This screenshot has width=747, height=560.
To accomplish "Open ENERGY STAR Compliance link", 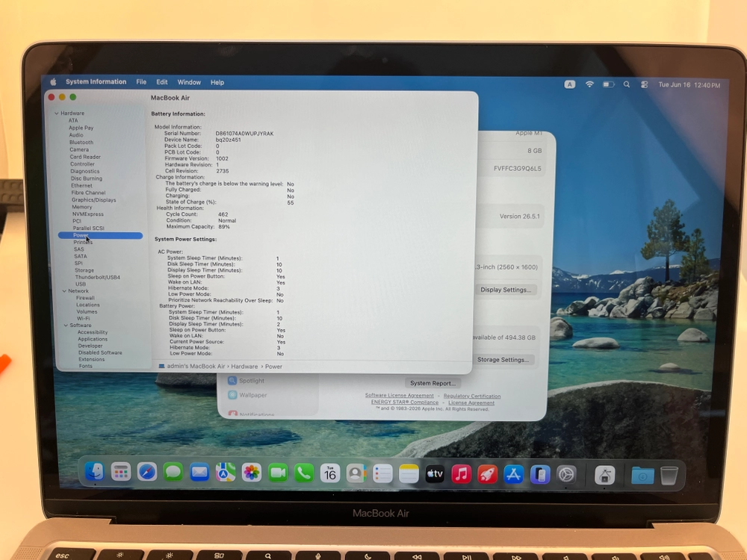I will (x=405, y=402).
